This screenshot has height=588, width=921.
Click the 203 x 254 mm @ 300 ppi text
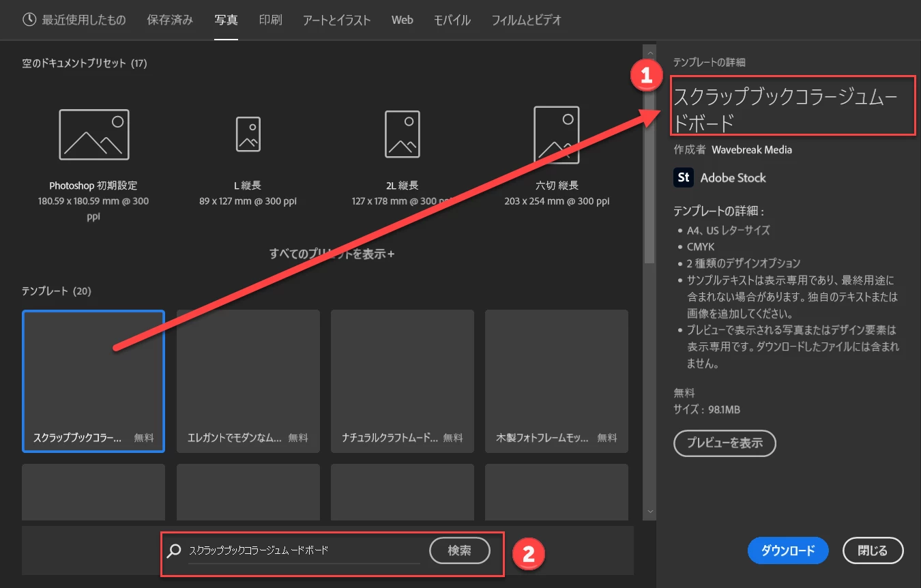[x=556, y=201]
